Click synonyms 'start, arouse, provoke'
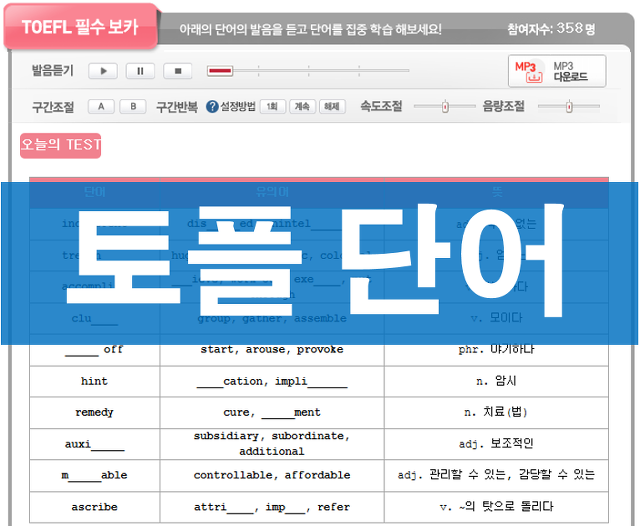The width and height of the screenshot is (640, 526). 272,350
